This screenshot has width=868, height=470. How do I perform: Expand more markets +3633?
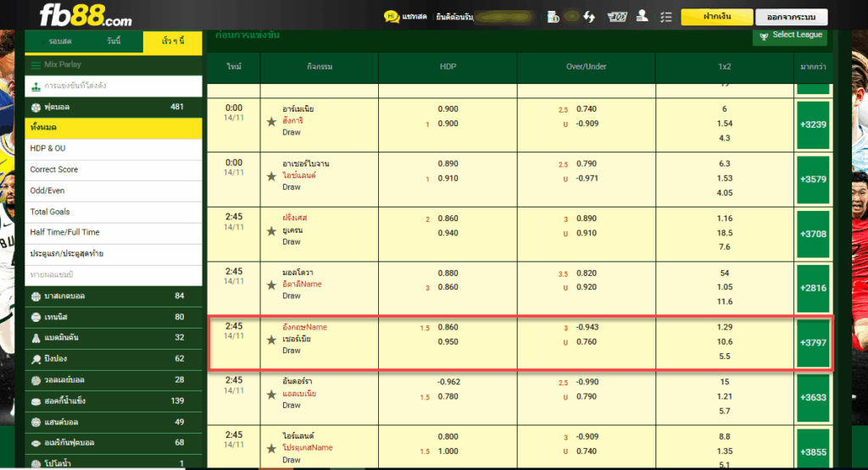click(813, 398)
